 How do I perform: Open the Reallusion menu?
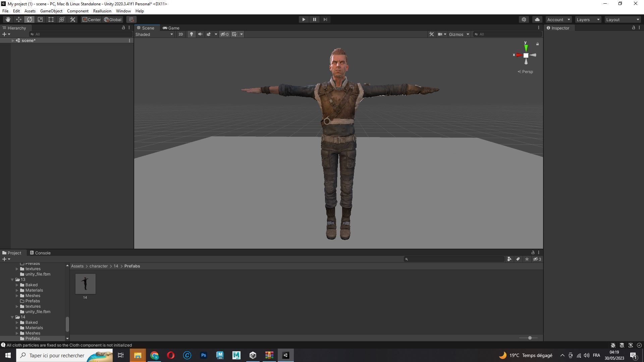click(x=102, y=11)
